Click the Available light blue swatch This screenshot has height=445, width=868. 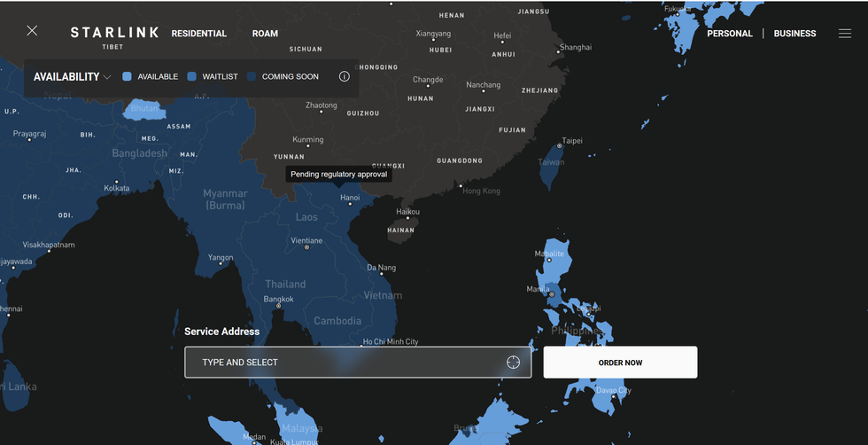click(x=127, y=77)
